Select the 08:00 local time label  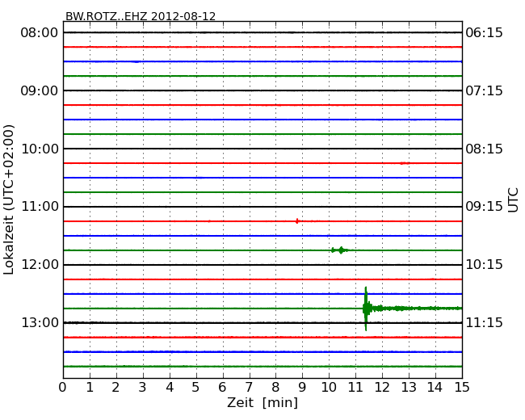[x=40, y=33]
